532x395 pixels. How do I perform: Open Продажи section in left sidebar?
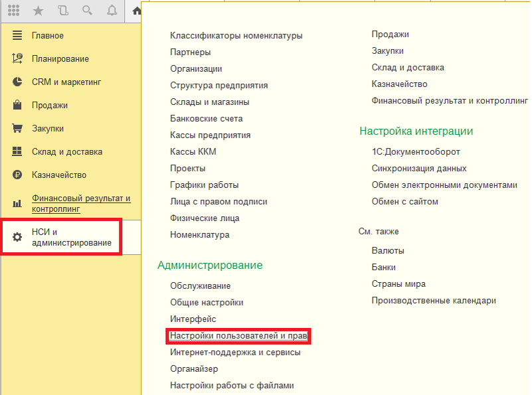pyautogui.click(x=50, y=106)
